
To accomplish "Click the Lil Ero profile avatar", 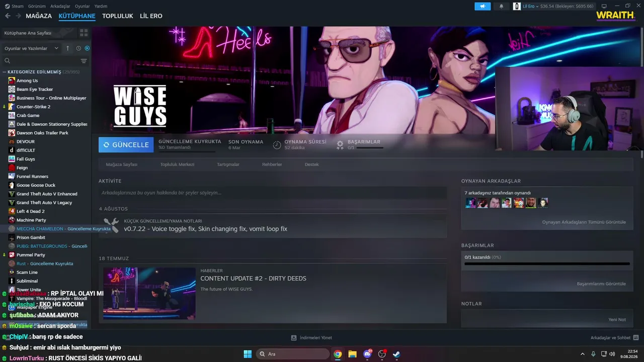I will tap(517, 6).
